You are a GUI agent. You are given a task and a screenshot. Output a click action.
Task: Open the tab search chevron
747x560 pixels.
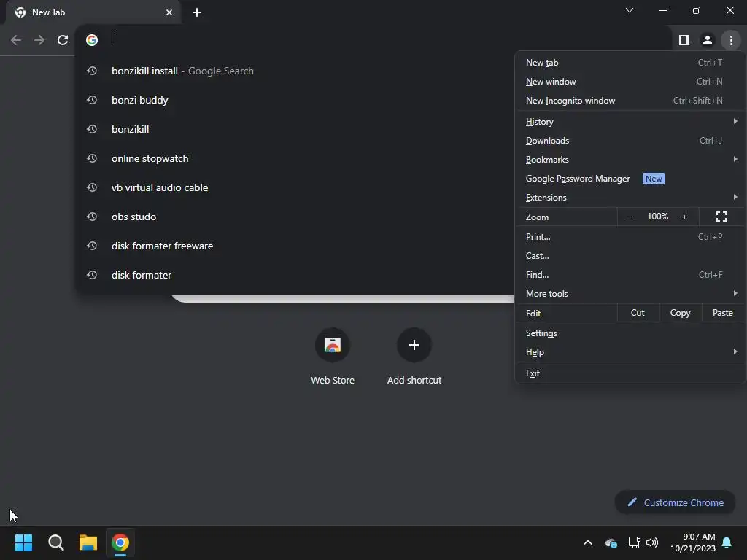coord(630,10)
